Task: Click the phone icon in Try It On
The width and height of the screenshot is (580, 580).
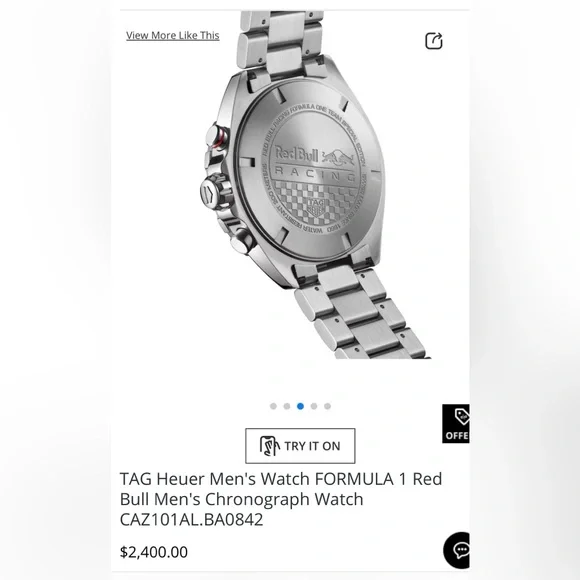Action: coord(269,446)
